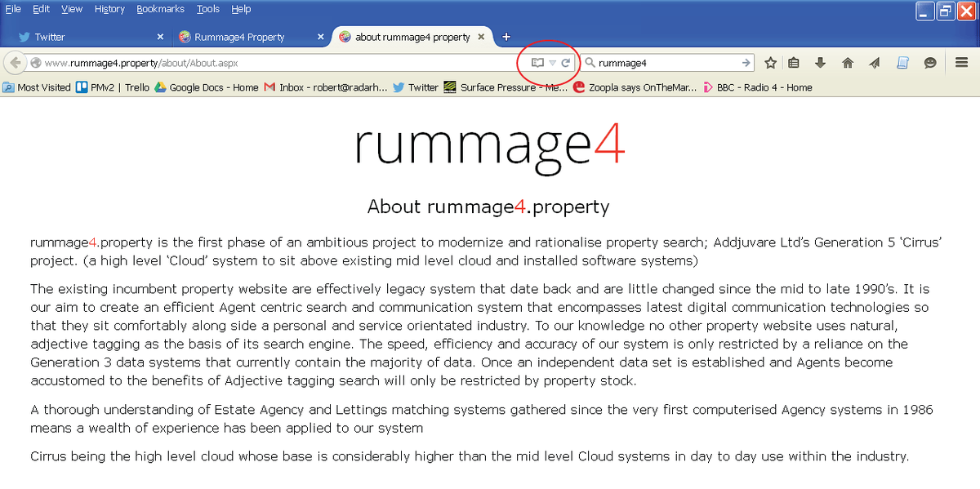This screenshot has height=489, width=980.
Task: Reload the current page
Action: 565,63
